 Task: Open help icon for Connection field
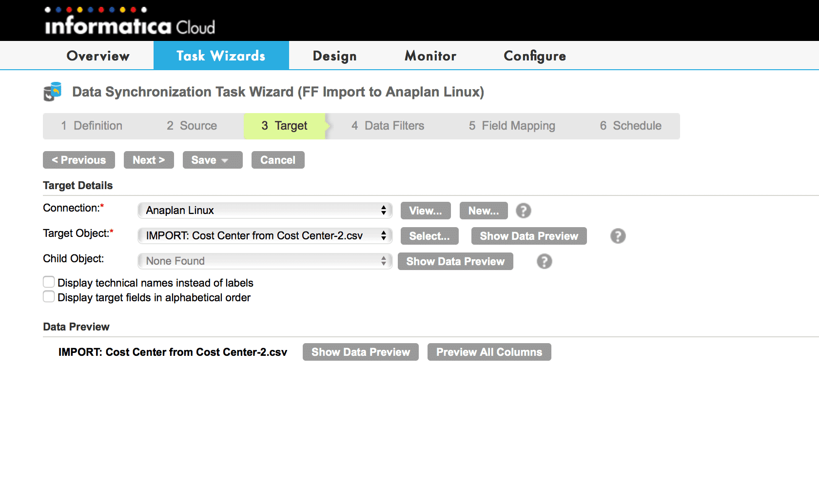click(524, 211)
